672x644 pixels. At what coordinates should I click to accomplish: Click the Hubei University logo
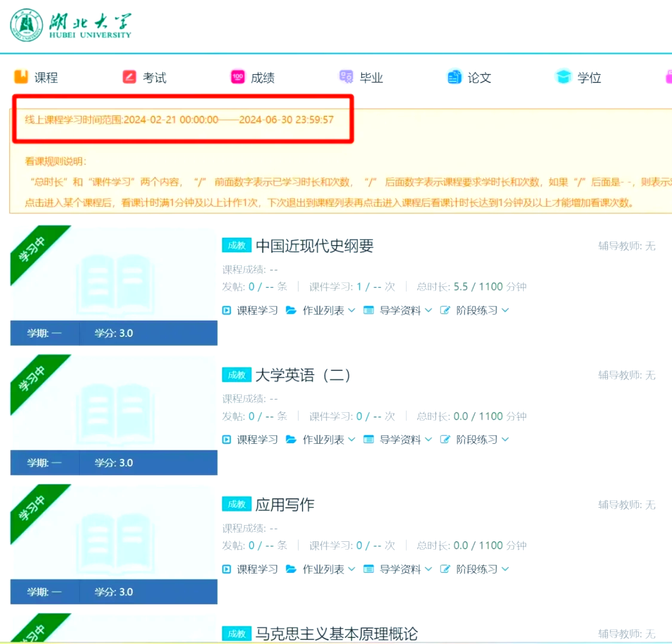(71, 25)
